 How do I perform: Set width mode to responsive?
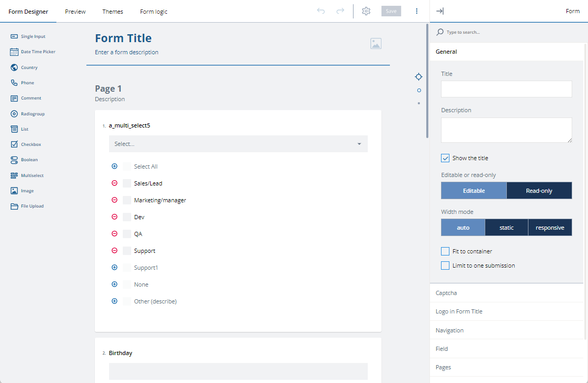point(550,227)
